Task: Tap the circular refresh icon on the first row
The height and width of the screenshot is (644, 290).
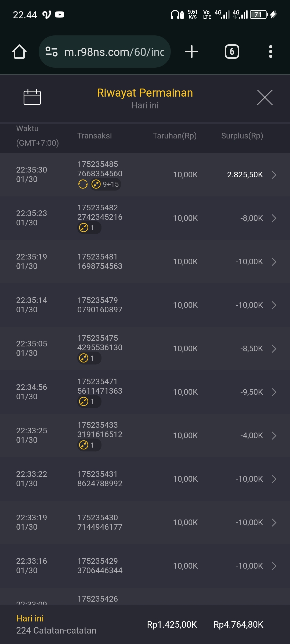Action: (x=83, y=184)
